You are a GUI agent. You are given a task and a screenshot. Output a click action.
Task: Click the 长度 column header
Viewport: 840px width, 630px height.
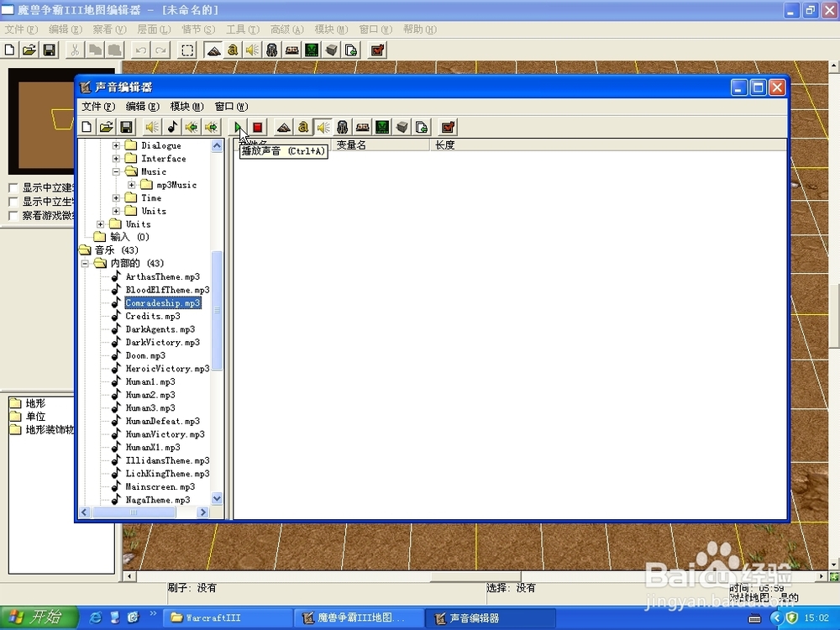pos(608,145)
